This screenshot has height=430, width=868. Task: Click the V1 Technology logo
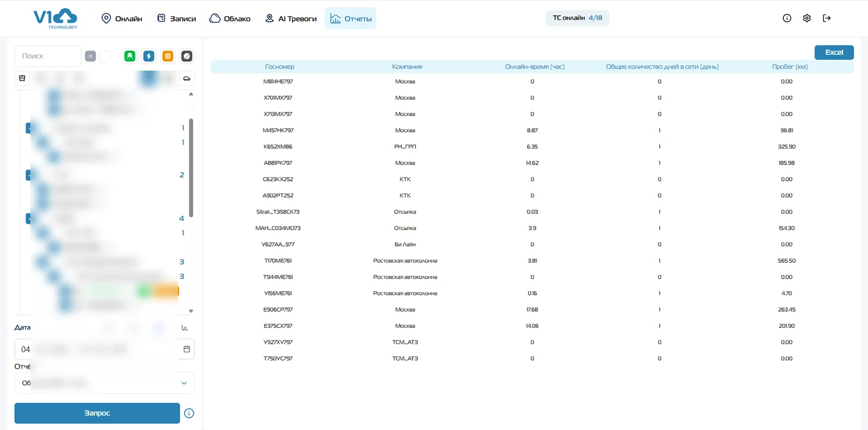pyautogui.click(x=55, y=18)
